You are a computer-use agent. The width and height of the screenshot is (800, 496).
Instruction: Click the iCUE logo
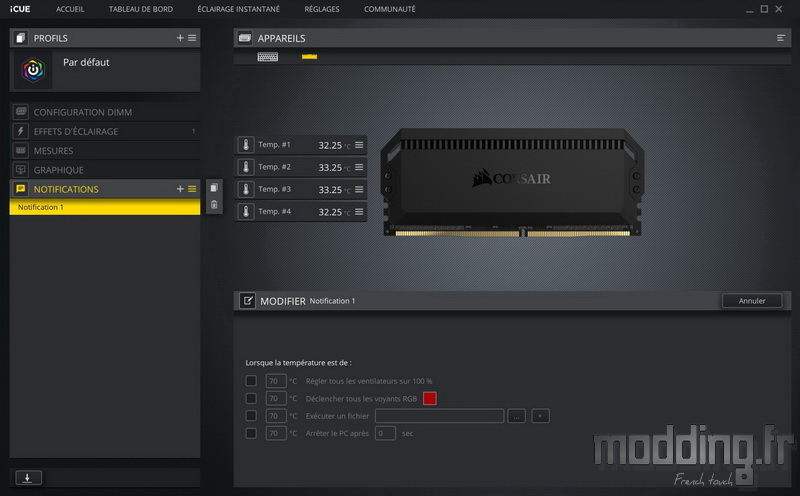coord(20,9)
